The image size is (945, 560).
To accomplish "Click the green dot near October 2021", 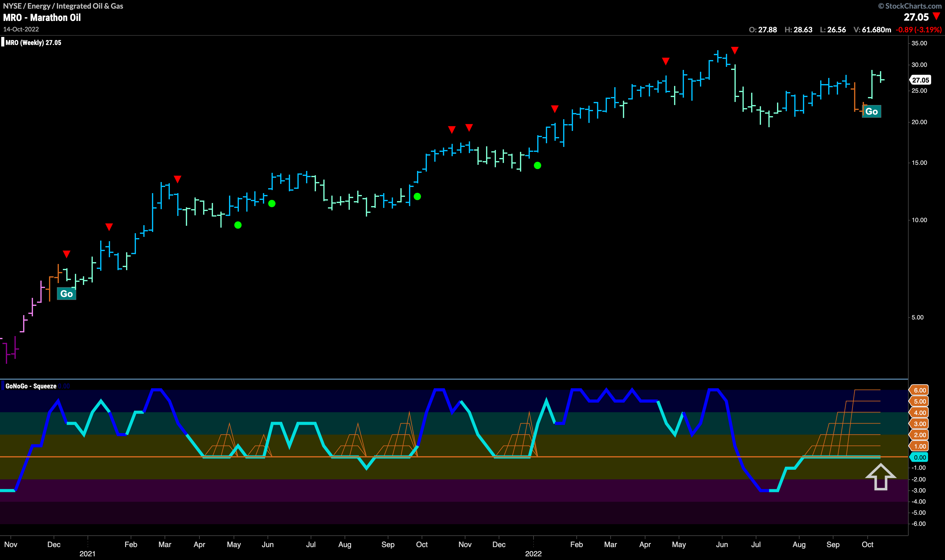I will pos(417,196).
